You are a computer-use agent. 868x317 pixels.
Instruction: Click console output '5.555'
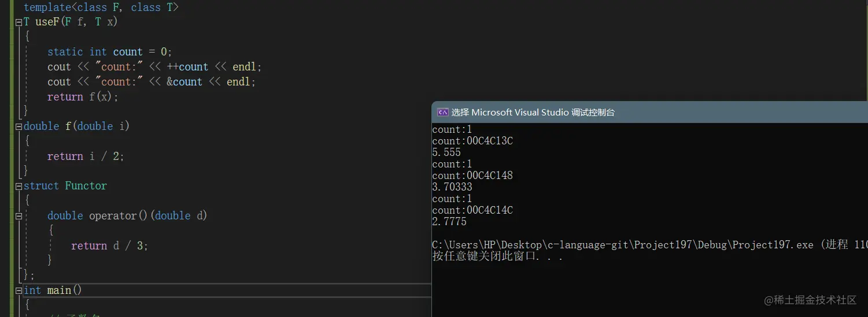[446, 152]
